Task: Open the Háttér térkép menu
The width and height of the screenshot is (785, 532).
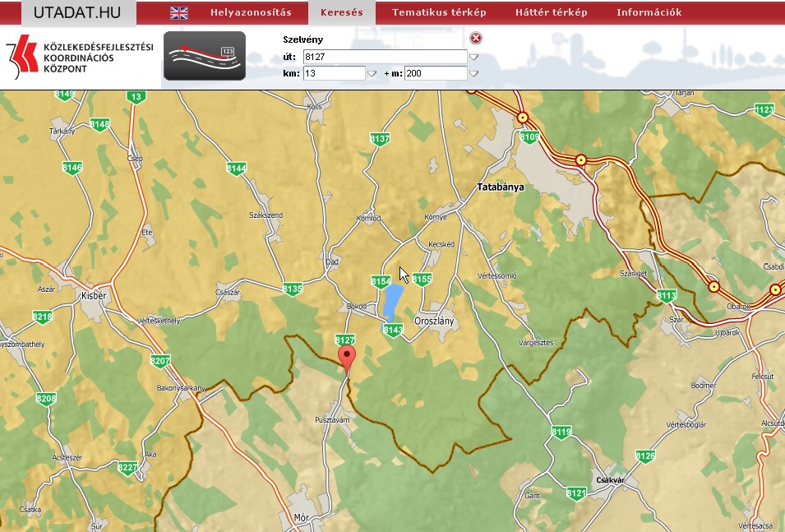Action: pyautogui.click(x=551, y=12)
